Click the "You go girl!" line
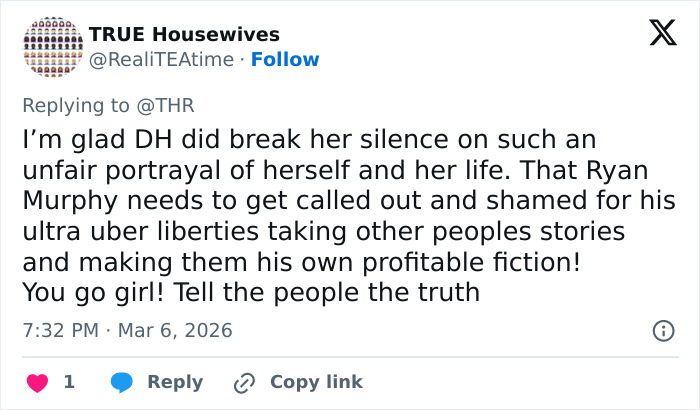The width and height of the screenshot is (700, 410). click(x=83, y=293)
